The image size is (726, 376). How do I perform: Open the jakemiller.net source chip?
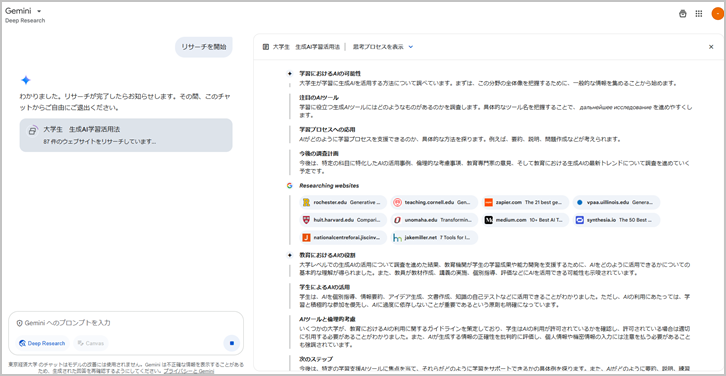pyautogui.click(x=434, y=238)
